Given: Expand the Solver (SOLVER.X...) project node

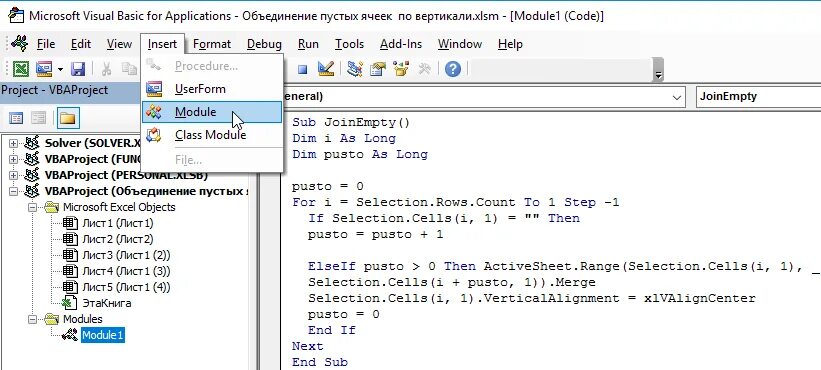Looking at the screenshot, I should (14, 143).
